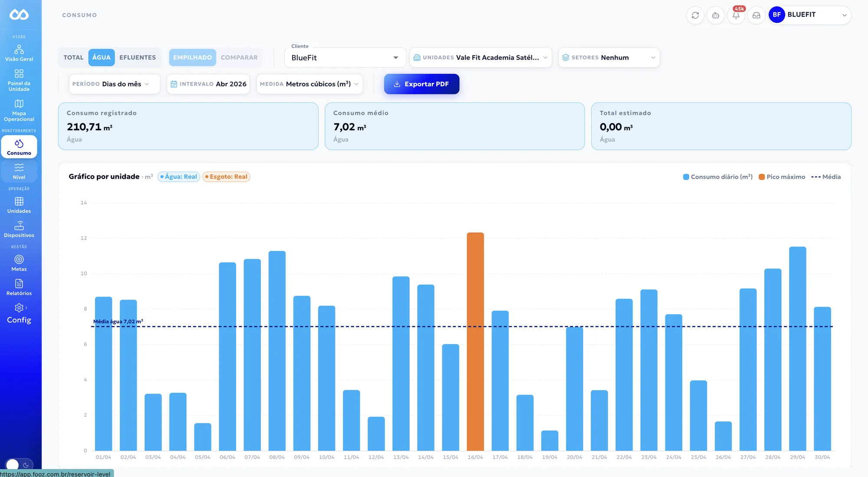Toggle Consumo diário legend entry
This screenshot has width=868, height=477.
click(718, 177)
